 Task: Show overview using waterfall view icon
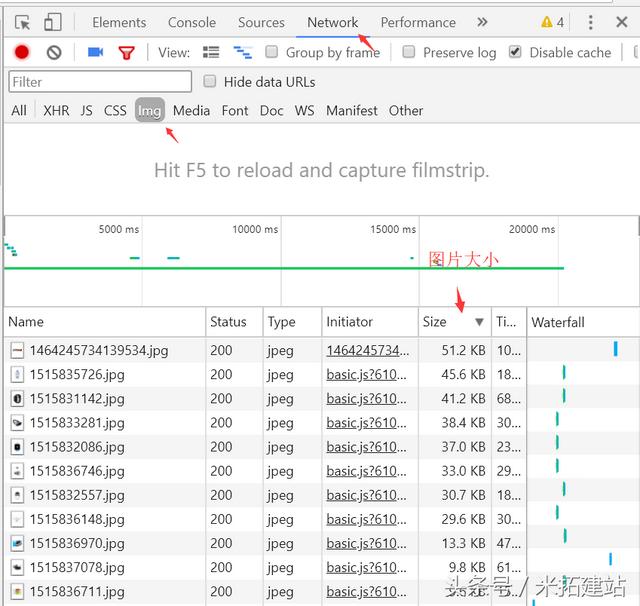click(242, 52)
